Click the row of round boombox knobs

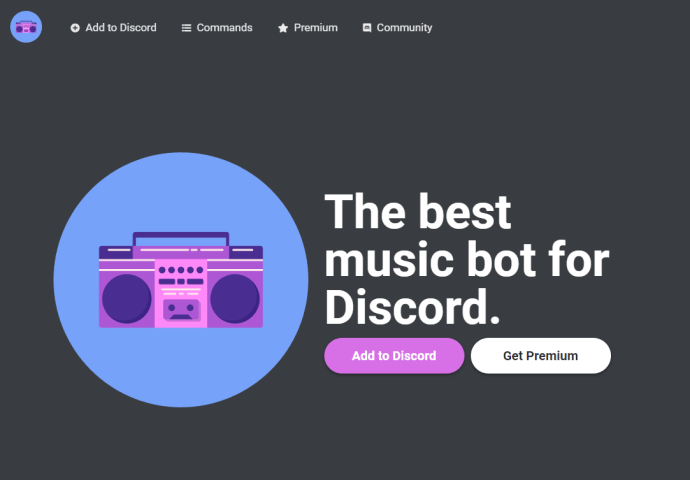pyautogui.click(x=181, y=270)
